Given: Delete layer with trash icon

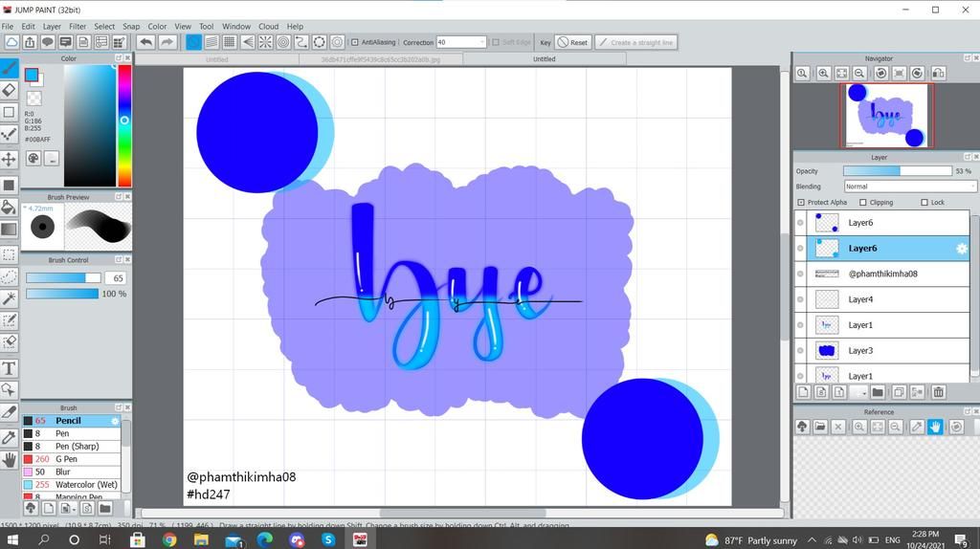Looking at the screenshot, I should [938, 392].
